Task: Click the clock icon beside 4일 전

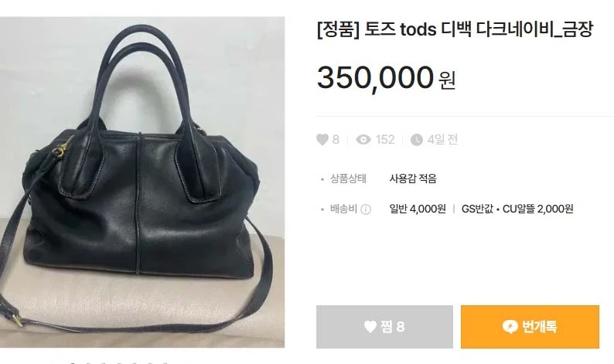Action: click(x=417, y=140)
